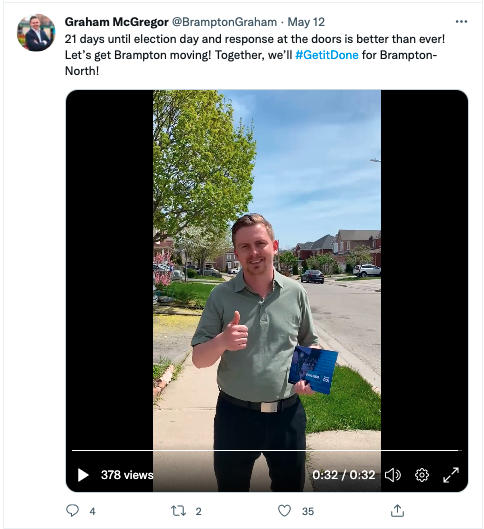Retweet using the arrows icon

click(x=178, y=511)
